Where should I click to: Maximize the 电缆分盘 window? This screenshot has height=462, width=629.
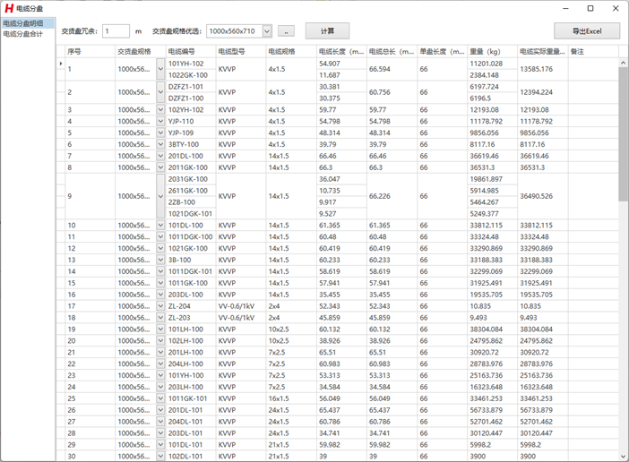[x=586, y=7]
